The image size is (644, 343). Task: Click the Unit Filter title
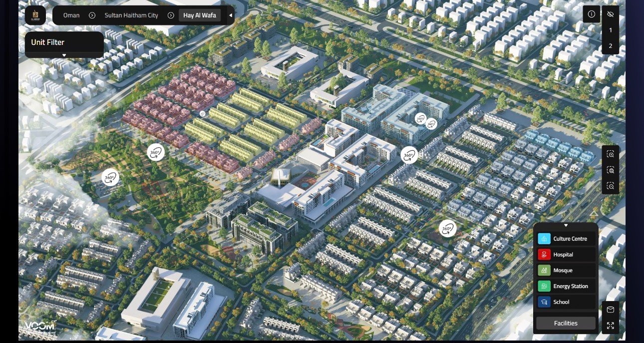pos(47,42)
